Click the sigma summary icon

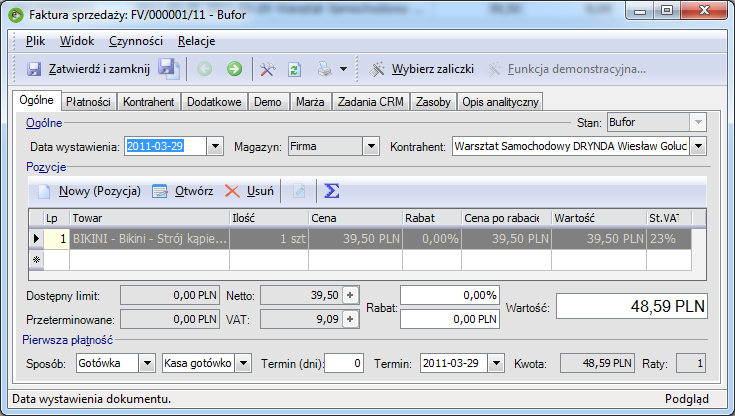point(331,191)
